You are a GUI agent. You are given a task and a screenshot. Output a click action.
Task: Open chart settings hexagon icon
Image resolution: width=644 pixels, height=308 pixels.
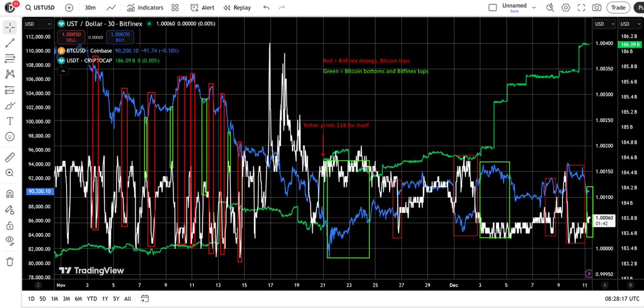point(565,8)
